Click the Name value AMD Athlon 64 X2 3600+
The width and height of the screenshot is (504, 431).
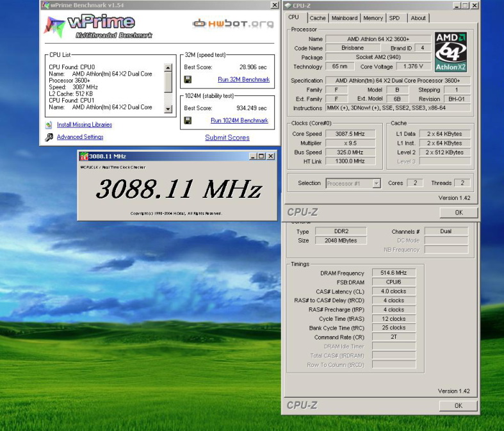[378, 39]
